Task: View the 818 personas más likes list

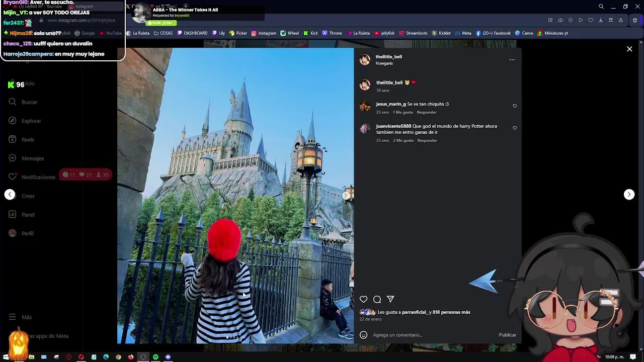Action: pos(451,312)
